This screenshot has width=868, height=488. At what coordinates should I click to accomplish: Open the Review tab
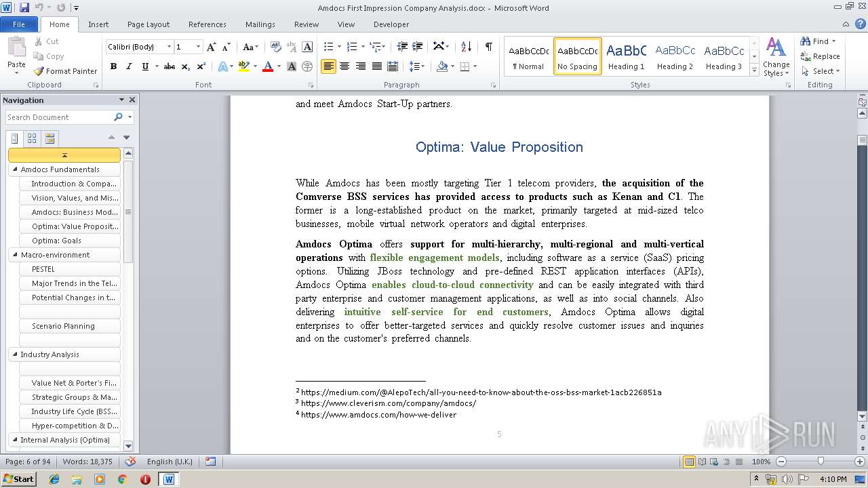tap(307, 24)
